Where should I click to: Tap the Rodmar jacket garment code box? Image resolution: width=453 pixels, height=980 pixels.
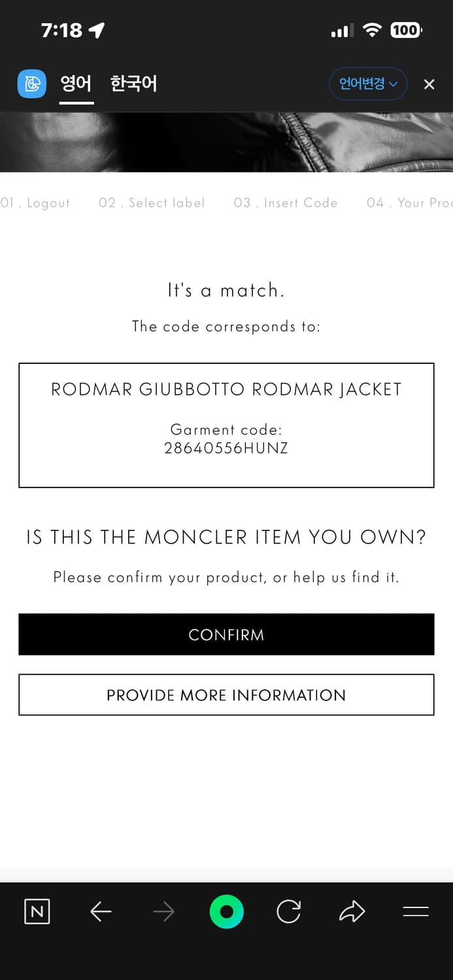(x=226, y=425)
